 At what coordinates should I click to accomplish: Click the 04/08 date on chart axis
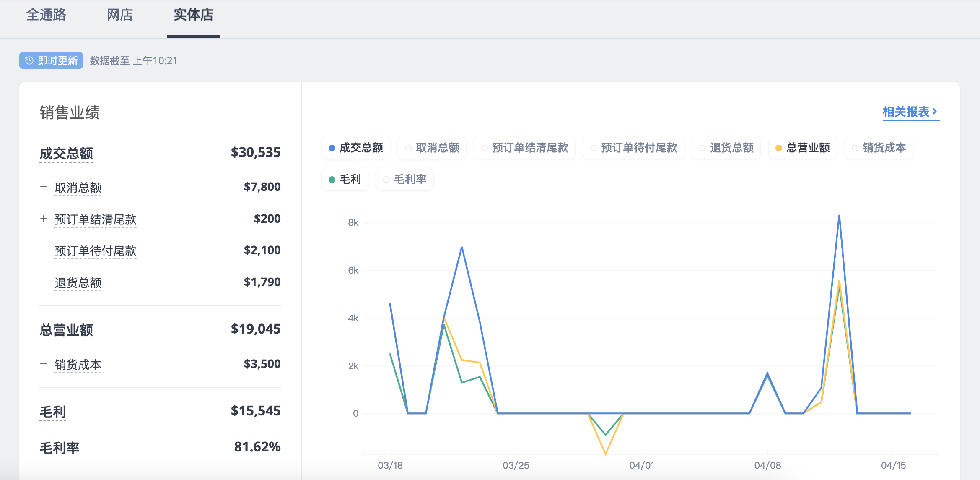[x=767, y=465]
